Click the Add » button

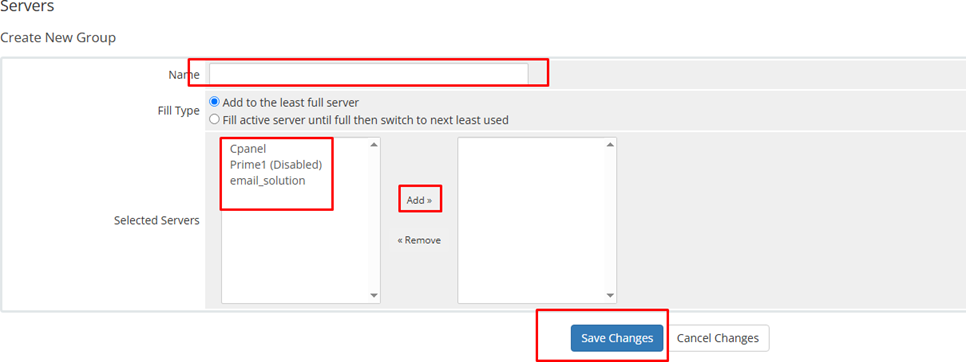pos(420,200)
